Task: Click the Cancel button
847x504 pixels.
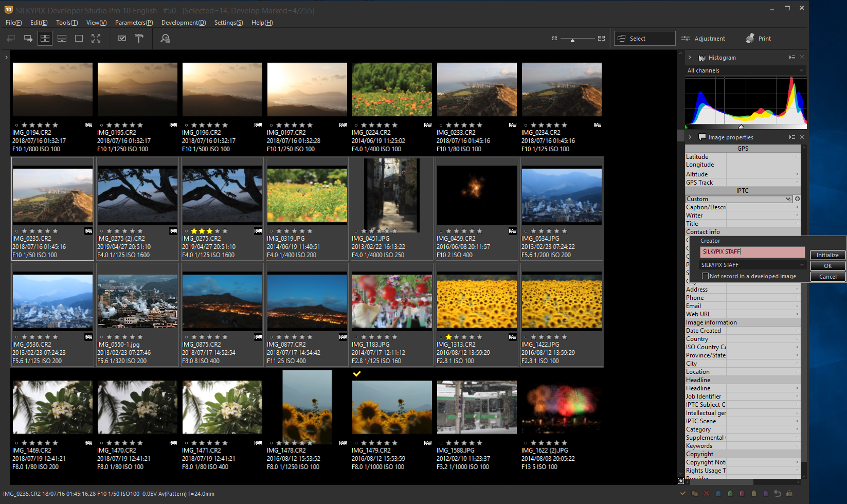Action: (x=827, y=277)
